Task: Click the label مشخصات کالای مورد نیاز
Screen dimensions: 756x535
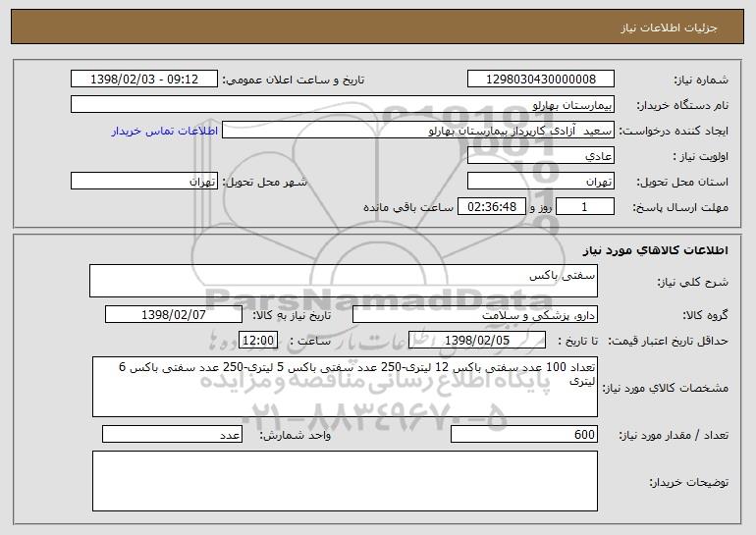Action: [666, 388]
